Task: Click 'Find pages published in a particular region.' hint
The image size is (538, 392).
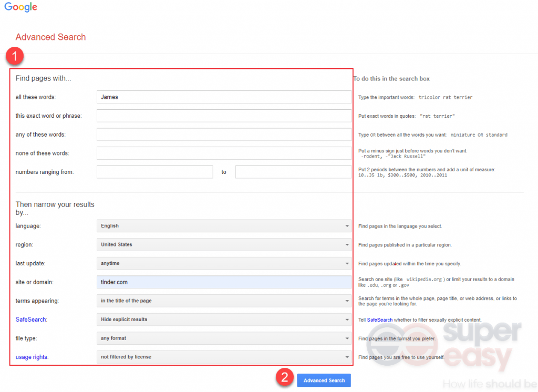Action: pos(405,245)
